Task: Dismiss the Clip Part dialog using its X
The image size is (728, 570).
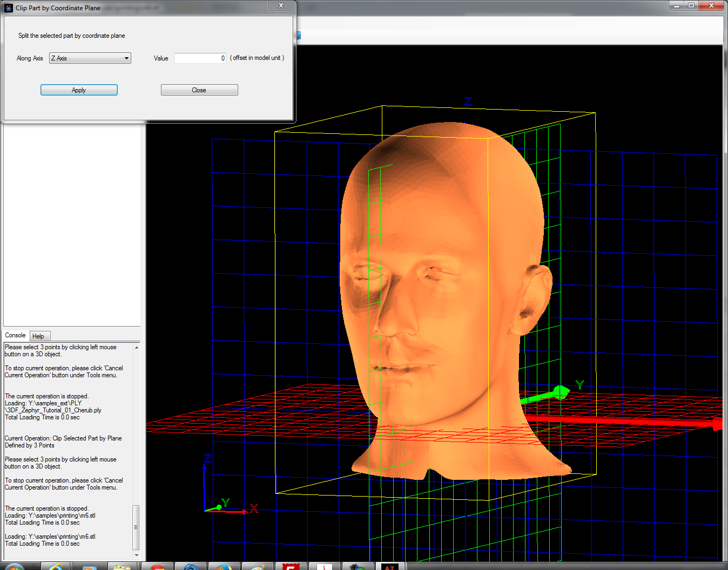Action: pos(281,5)
